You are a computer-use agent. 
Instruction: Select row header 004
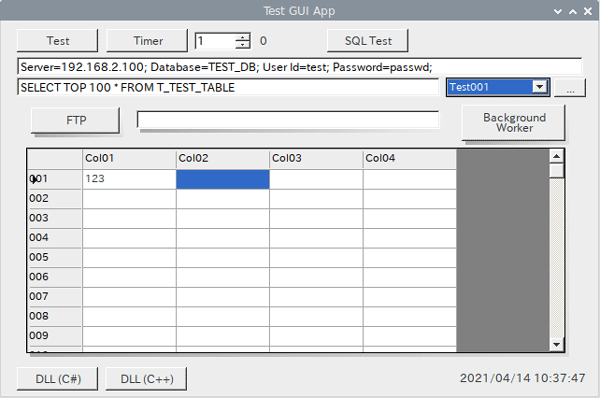55,238
